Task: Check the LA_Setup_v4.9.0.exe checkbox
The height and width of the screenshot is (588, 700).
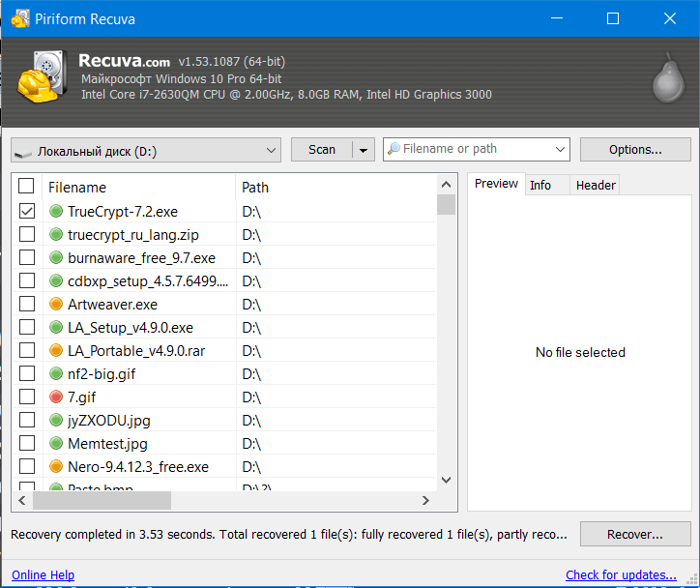Action: pos(27,327)
